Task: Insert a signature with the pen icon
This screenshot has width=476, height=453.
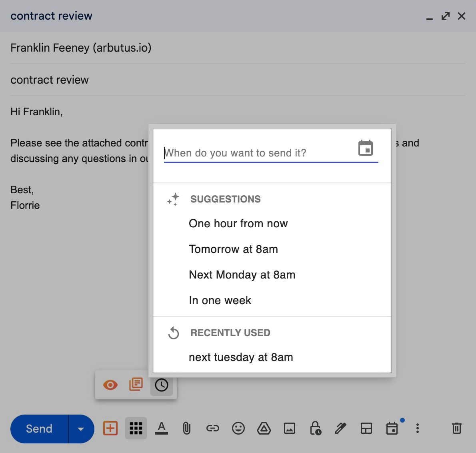Action: point(341,428)
